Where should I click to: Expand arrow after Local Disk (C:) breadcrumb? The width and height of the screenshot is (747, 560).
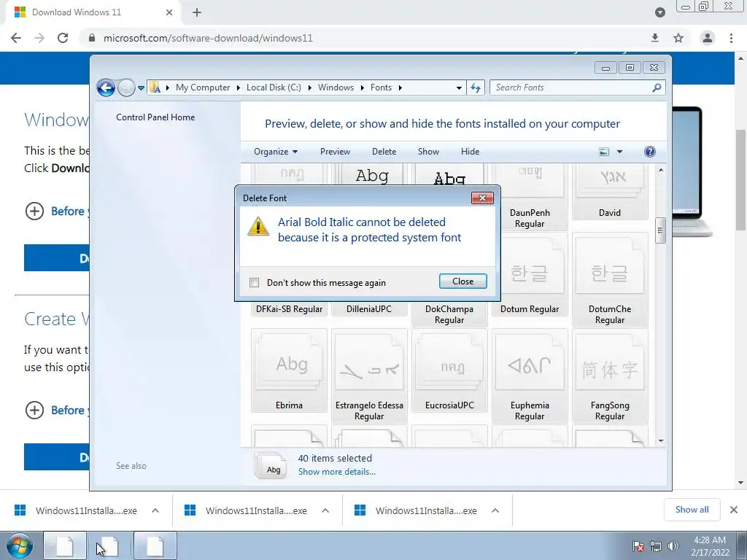point(309,88)
